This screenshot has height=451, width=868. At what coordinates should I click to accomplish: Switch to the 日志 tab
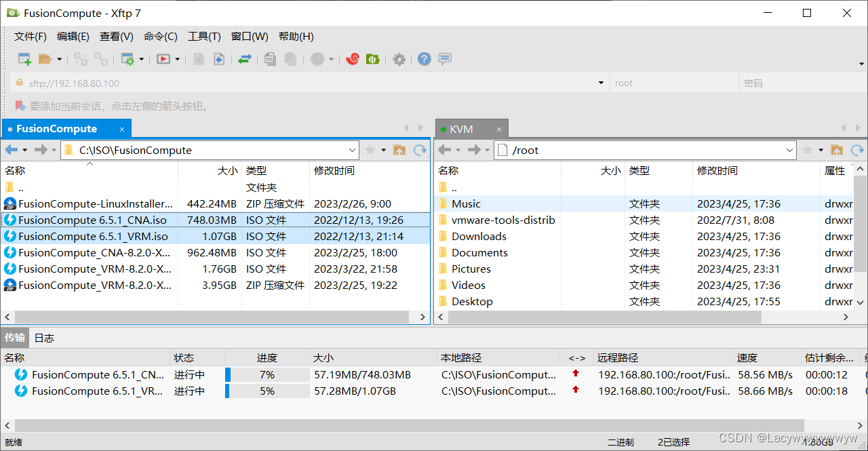pos(44,337)
